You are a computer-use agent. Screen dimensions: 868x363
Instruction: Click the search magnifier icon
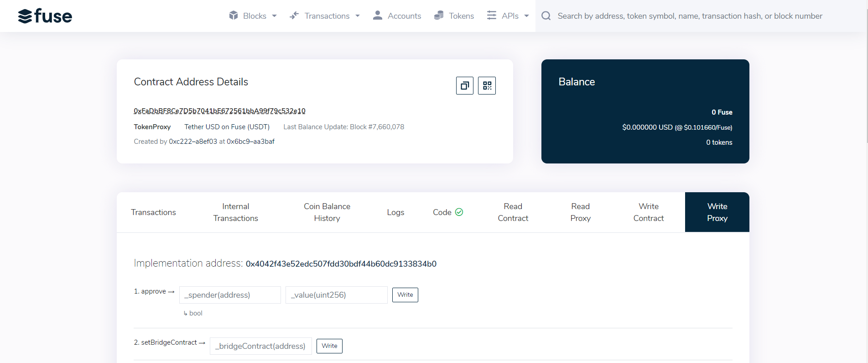pos(546,16)
